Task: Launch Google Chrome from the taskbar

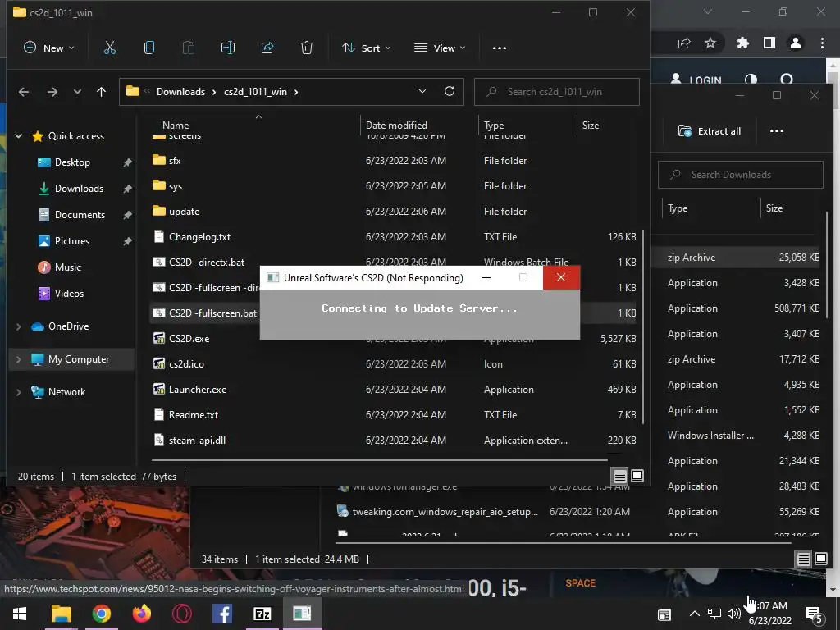Action: (x=101, y=614)
